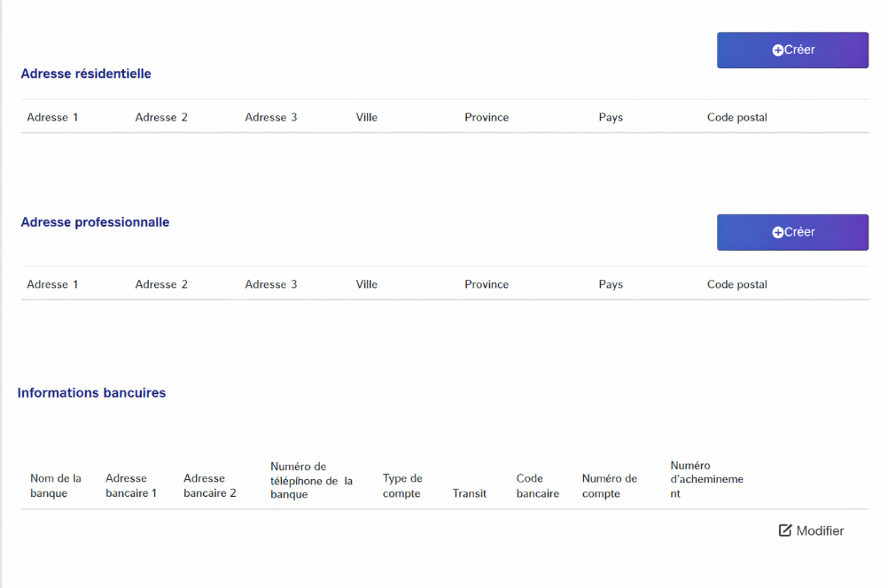Viewport: 888px width, 588px height.
Task: Click the Numéro de téléphone de la banque header
Action: 311,480
